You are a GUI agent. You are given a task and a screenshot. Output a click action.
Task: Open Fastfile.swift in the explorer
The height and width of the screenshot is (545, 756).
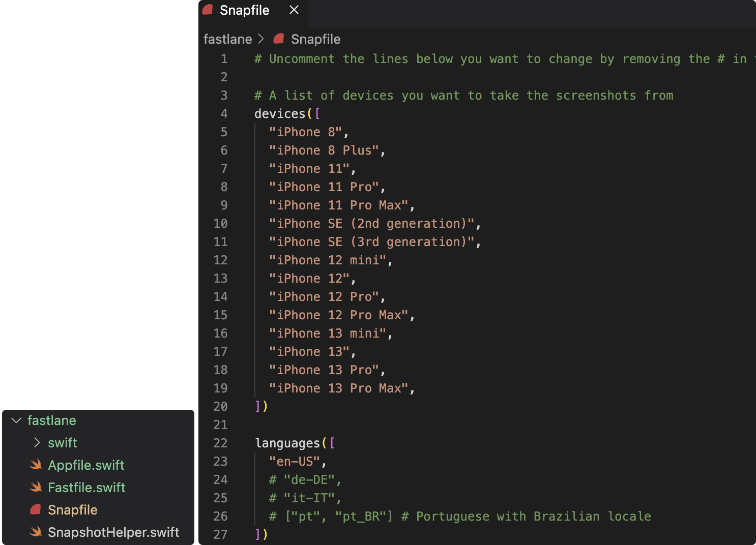(86, 488)
